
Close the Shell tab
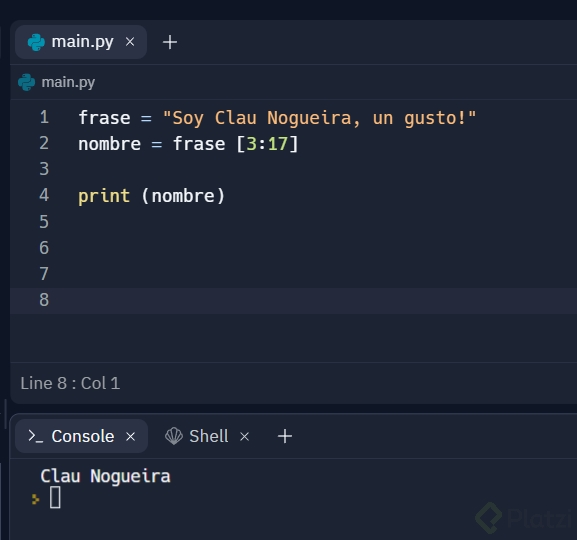[244, 437]
